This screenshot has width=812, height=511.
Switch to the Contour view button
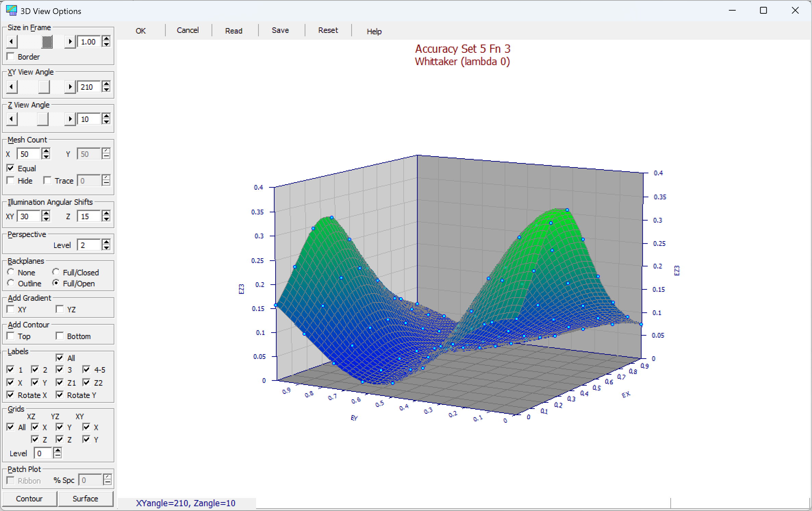pyautogui.click(x=29, y=499)
